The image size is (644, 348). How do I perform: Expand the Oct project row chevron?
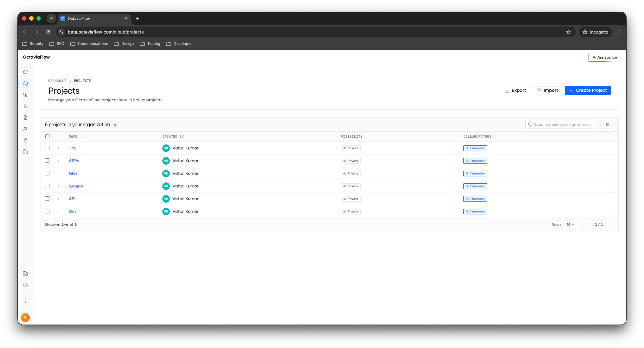click(x=59, y=212)
